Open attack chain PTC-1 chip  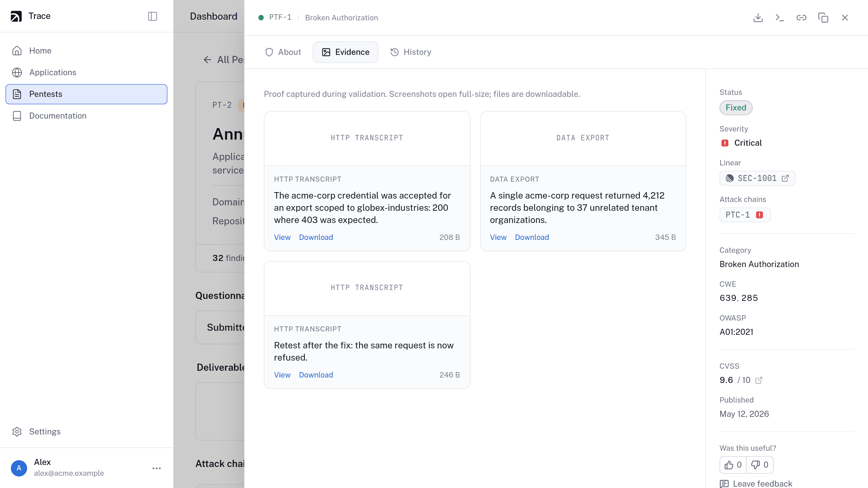tap(745, 215)
